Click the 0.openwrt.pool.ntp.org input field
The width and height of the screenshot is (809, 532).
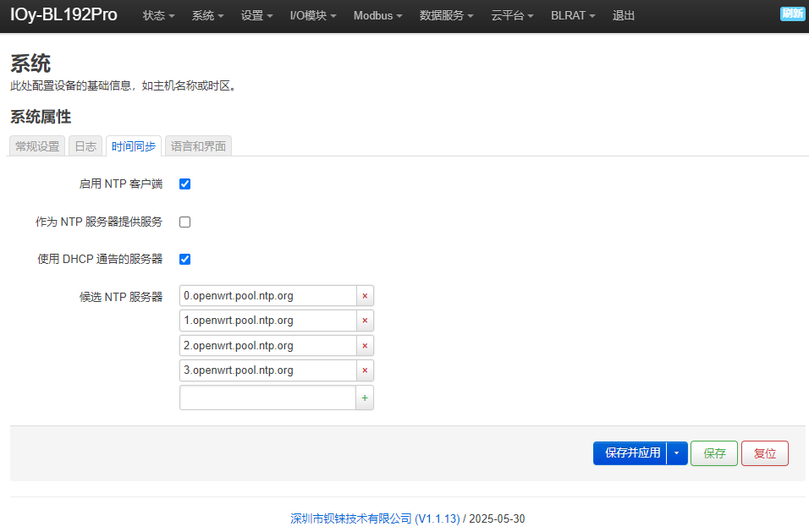tap(267, 296)
